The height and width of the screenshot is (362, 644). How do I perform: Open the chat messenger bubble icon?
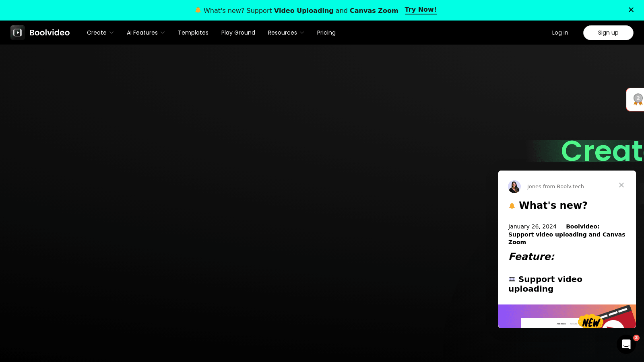click(626, 344)
